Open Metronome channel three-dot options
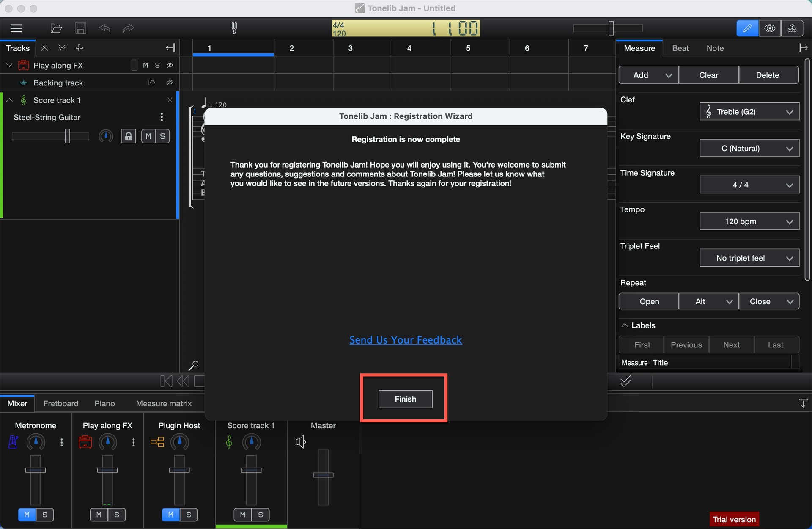This screenshot has width=812, height=529. [62, 442]
